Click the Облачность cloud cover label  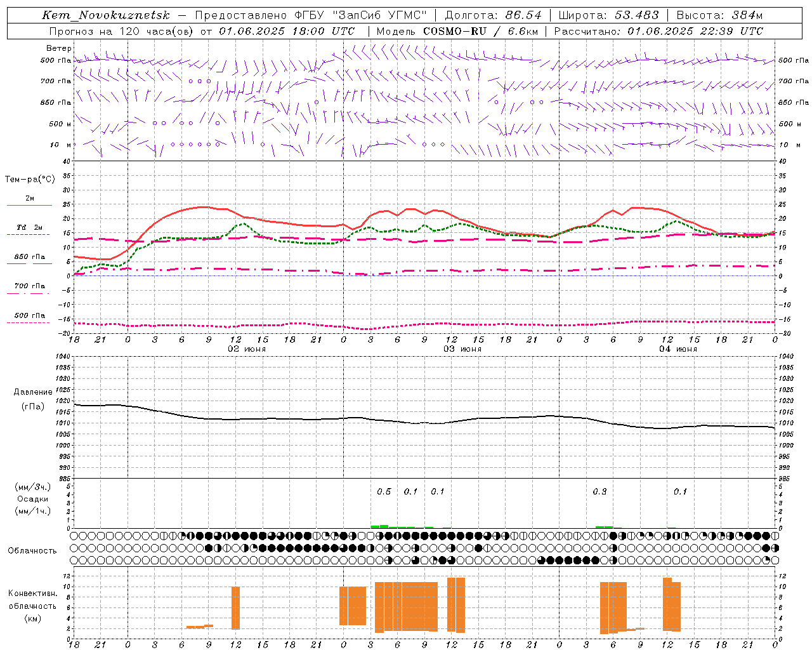click(32, 550)
